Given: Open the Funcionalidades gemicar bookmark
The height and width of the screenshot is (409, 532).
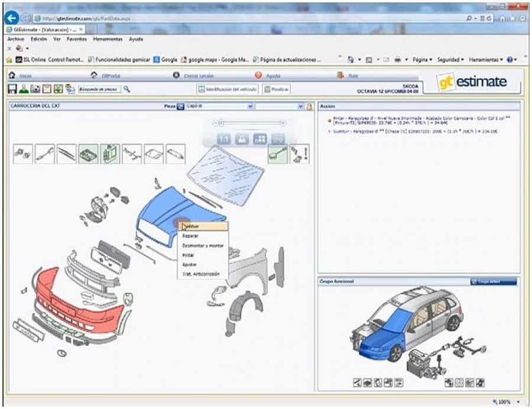Looking at the screenshot, I should (119, 60).
